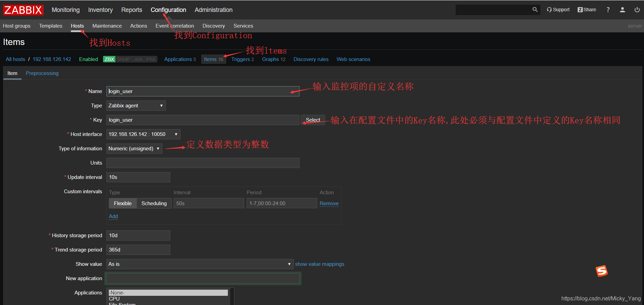The width and height of the screenshot is (644, 305).
Task: Select -None- in Applications list
Action: (x=168, y=293)
